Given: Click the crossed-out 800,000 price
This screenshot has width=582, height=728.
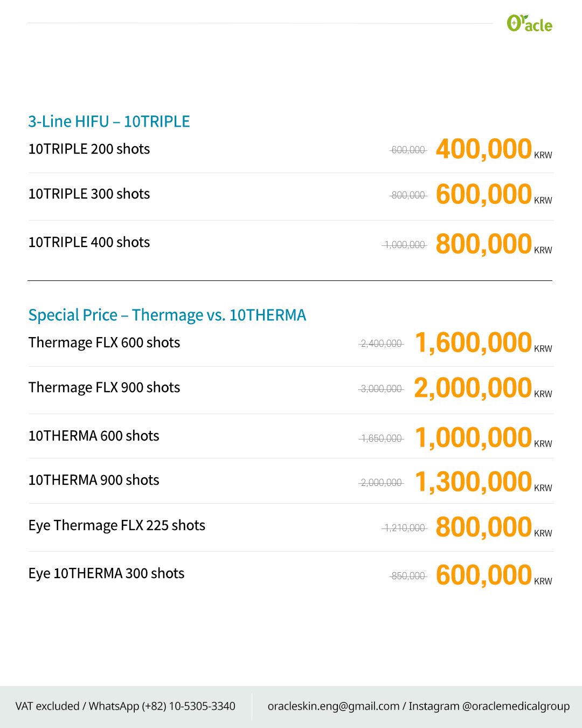Looking at the screenshot, I should pos(408,195).
